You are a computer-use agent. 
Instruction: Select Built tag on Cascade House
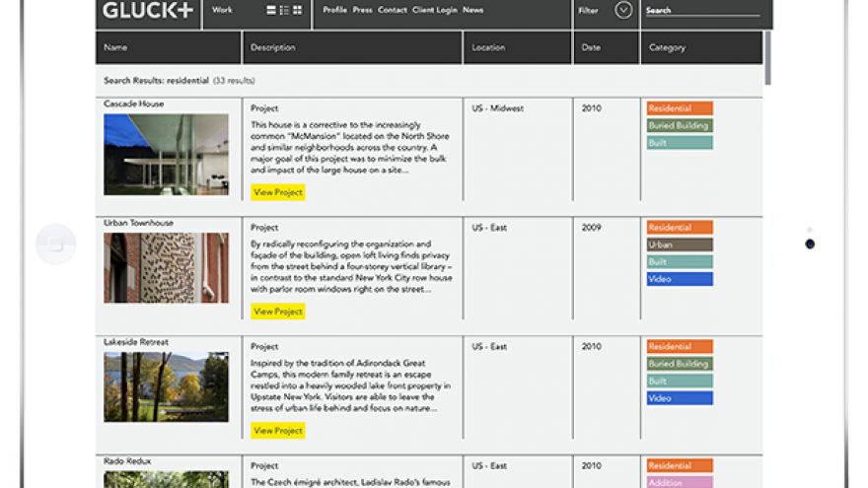pos(680,143)
